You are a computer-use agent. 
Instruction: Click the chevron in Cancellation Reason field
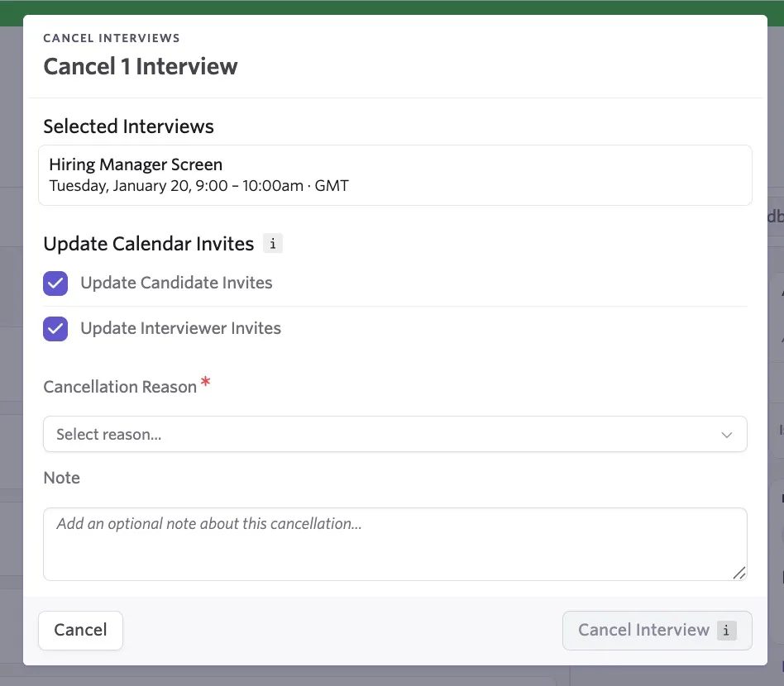pos(726,435)
